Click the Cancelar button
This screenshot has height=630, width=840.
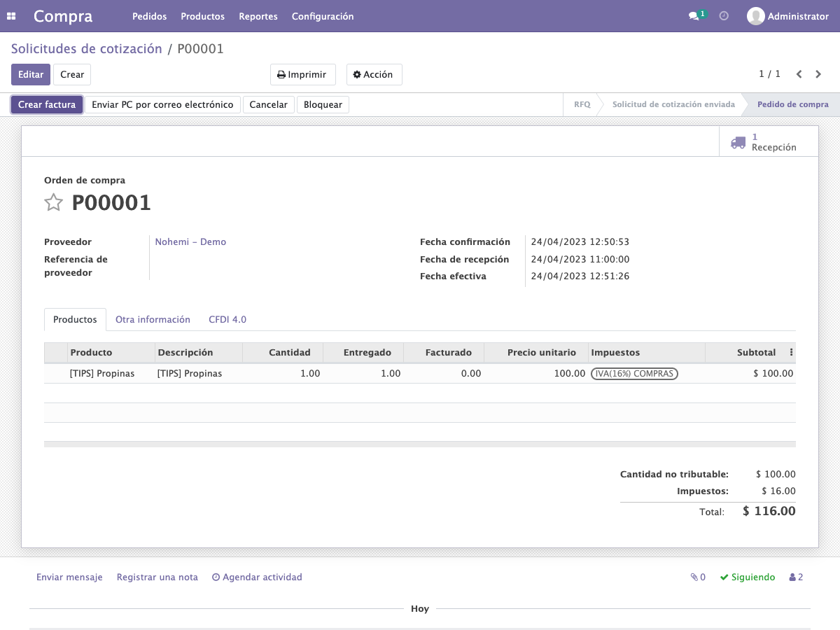pos(269,105)
